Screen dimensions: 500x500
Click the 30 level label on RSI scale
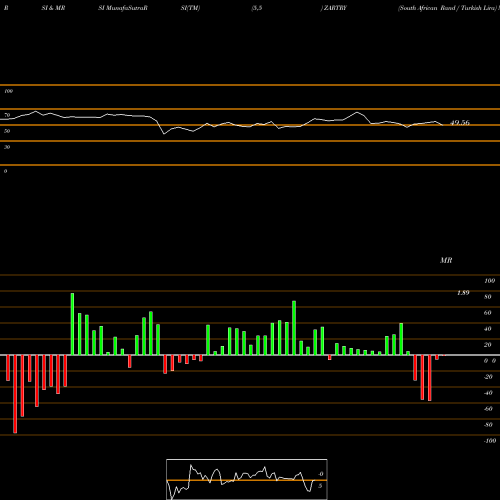(x=7, y=147)
